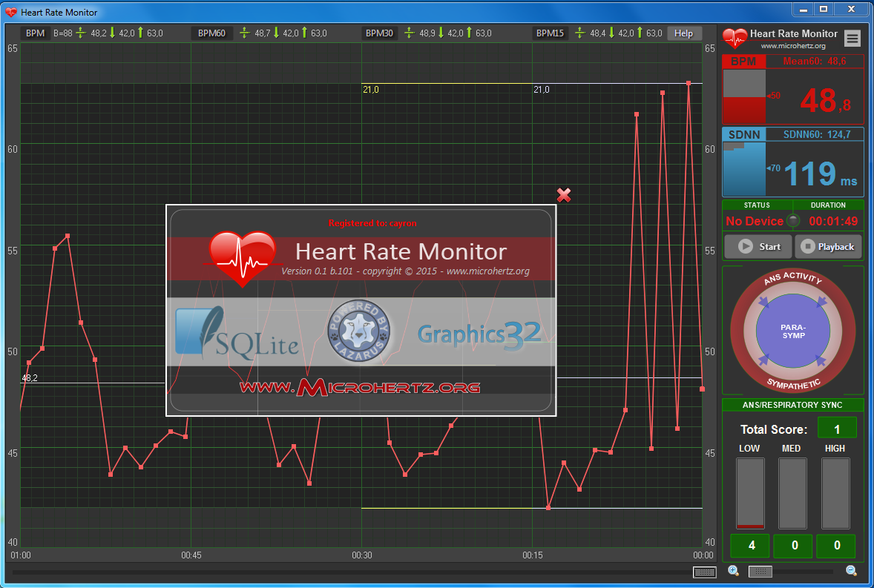This screenshot has height=588, width=874.
Task: Click the maximum up-arrow in the BPM15 group
Action: (x=640, y=33)
